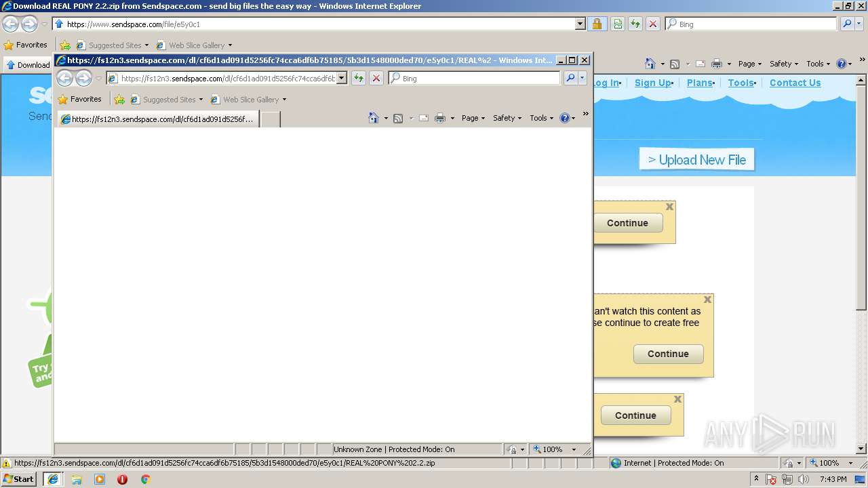The image size is (868, 488).
Task: Click security lock icon in main address bar
Action: point(597,24)
